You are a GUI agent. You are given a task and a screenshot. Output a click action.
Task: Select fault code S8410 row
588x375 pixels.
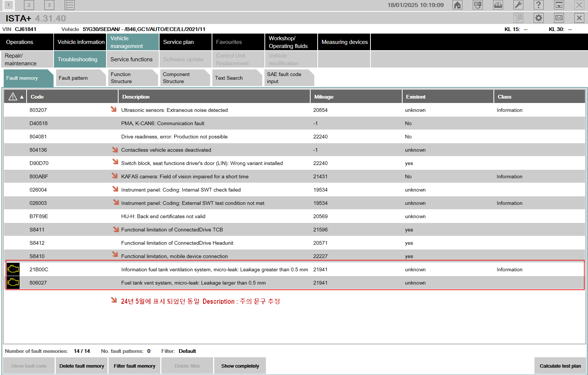(294, 256)
